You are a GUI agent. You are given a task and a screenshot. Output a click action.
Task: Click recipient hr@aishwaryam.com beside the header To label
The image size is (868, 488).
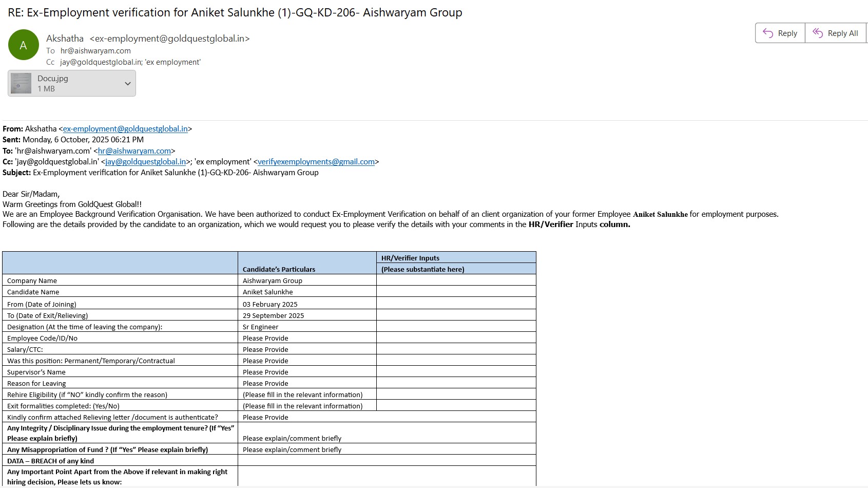click(x=95, y=51)
